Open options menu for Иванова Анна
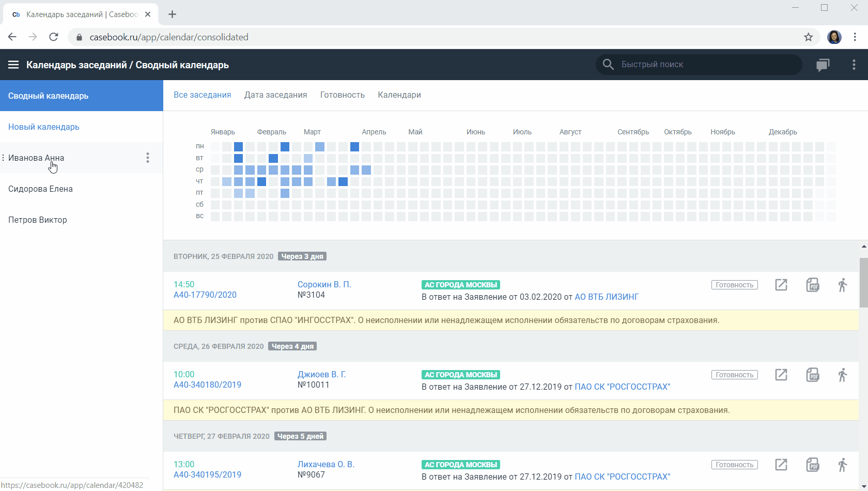The image size is (868, 491). point(148,158)
